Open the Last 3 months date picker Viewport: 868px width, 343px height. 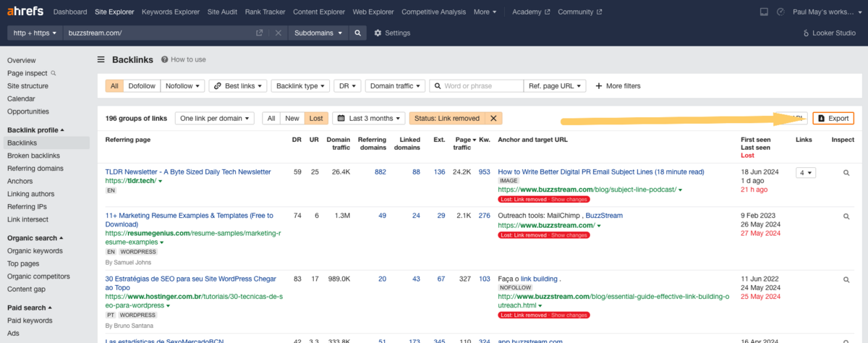click(368, 118)
